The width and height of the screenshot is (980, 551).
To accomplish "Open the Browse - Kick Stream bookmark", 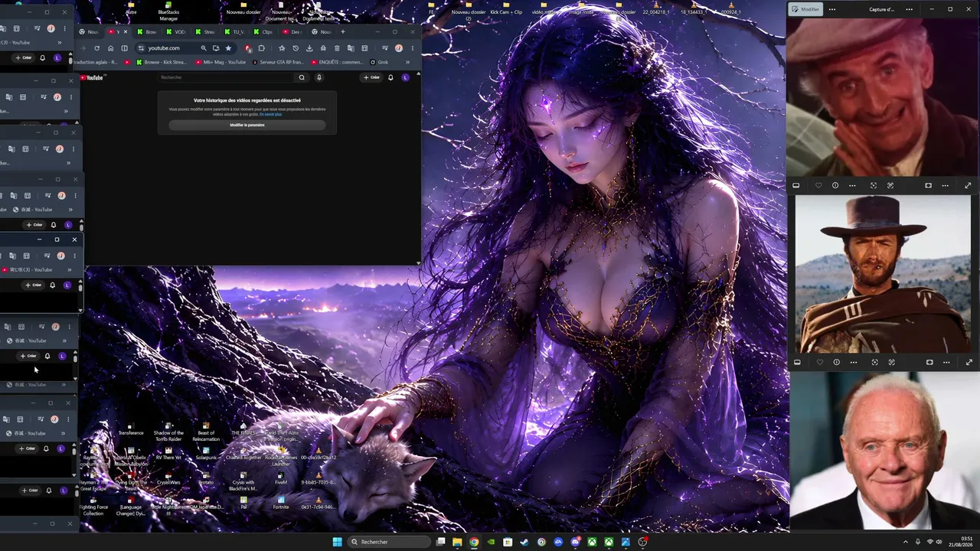I will pos(161,62).
